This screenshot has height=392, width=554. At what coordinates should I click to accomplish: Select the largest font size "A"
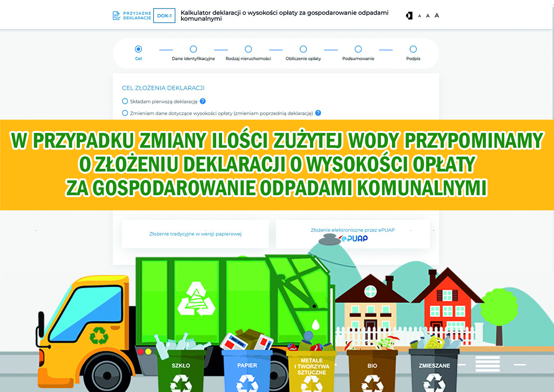pos(437,15)
